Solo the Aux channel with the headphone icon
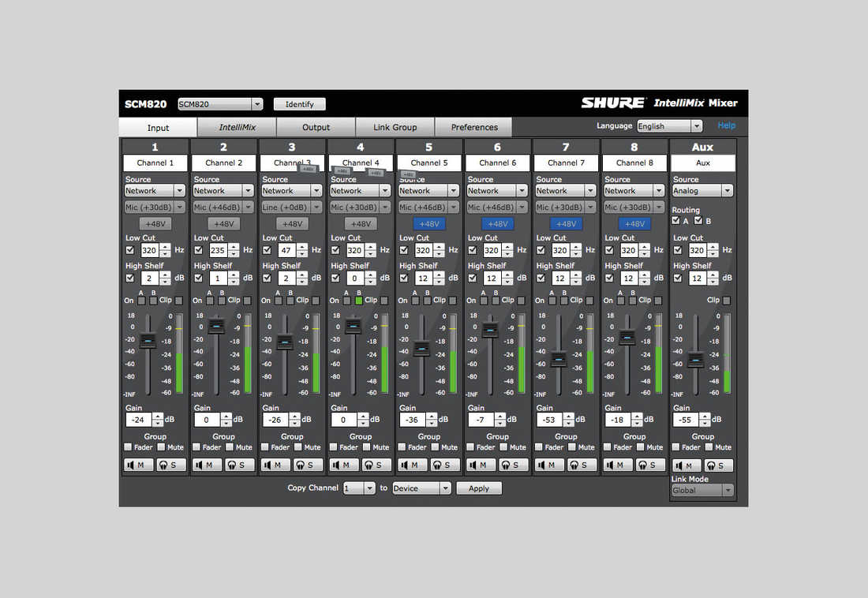 [x=719, y=465]
